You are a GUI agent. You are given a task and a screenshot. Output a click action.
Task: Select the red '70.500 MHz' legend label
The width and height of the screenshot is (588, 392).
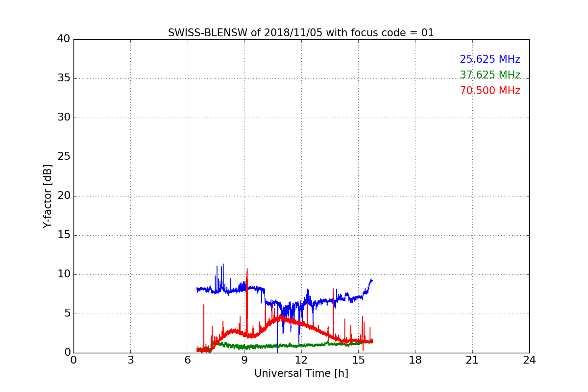[x=490, y=91]
